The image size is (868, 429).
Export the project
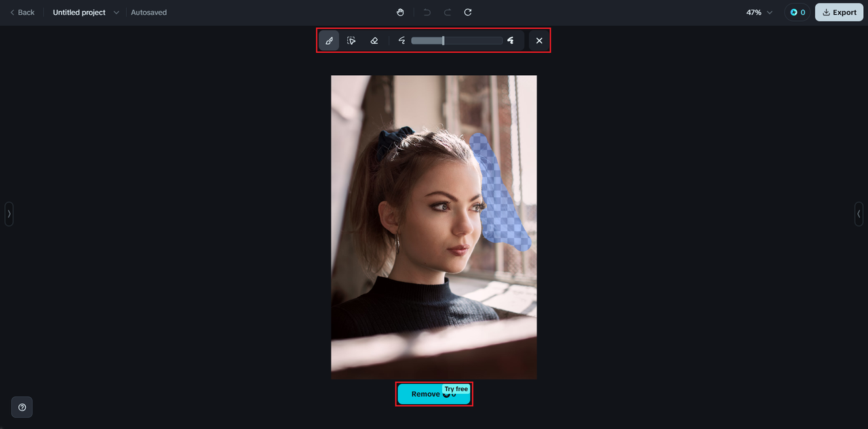[839, 12]
